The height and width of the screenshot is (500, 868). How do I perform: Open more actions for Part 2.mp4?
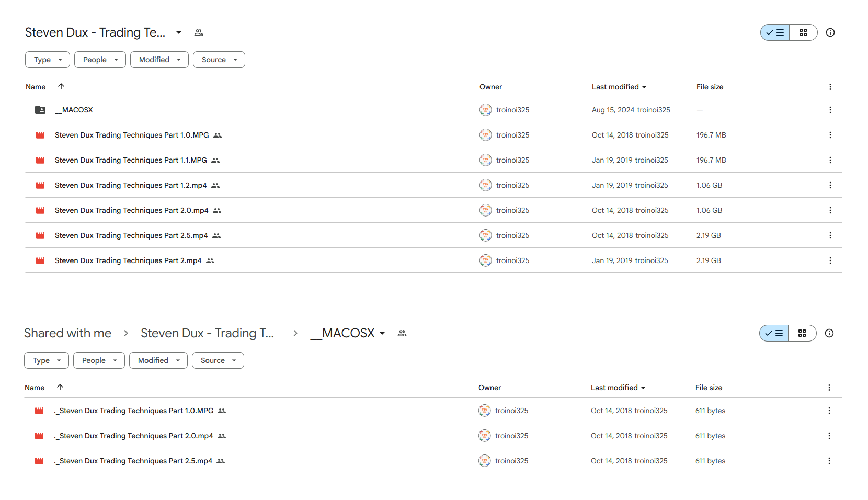pos(830,260)
